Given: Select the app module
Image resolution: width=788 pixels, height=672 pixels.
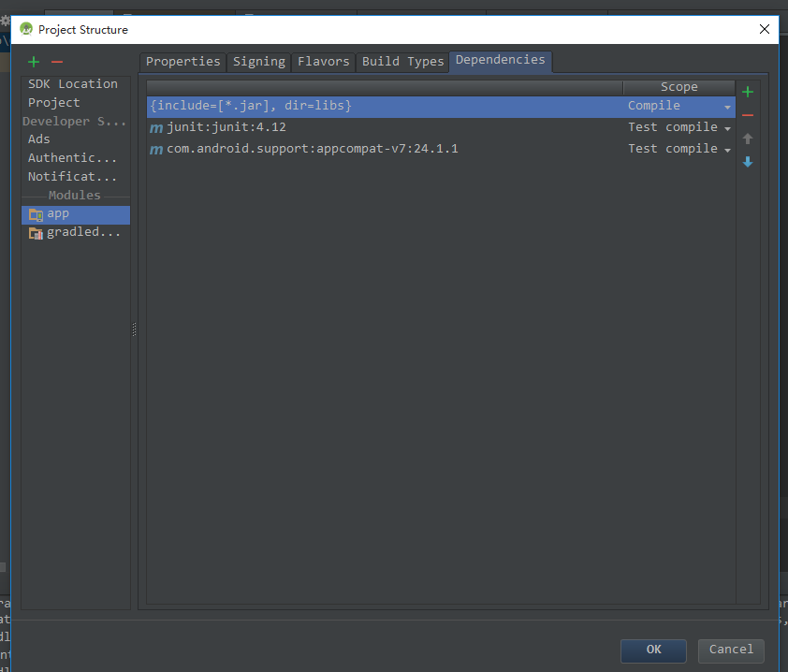Looking at the screenshot, I should tap(76, 214).
